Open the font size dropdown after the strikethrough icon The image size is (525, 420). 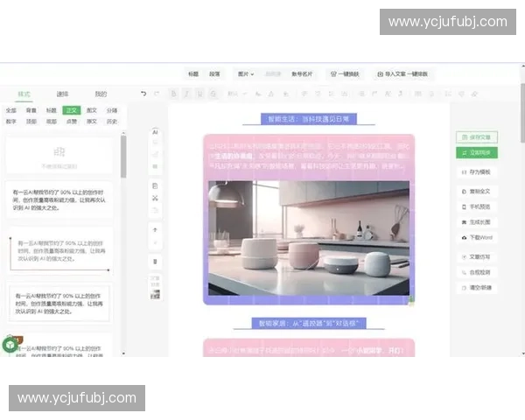point(236,94)
